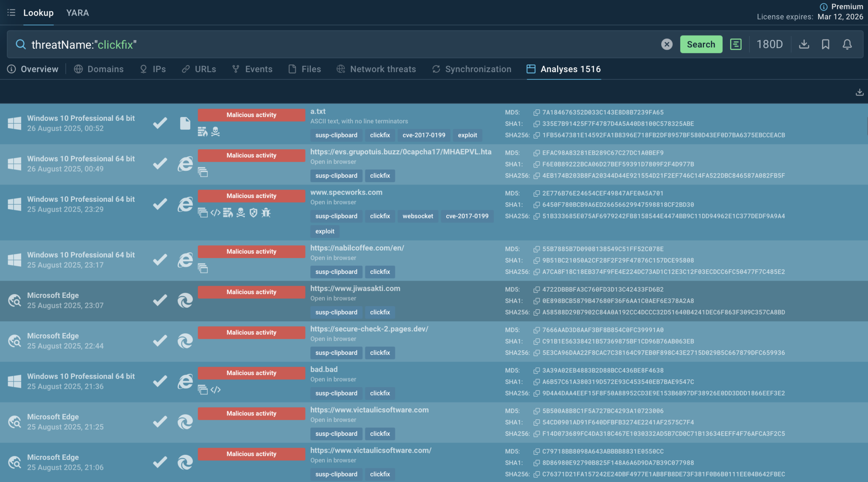Click the notification bell icon
The height and width of the screenshot is (482, 868).
point(847,45)
